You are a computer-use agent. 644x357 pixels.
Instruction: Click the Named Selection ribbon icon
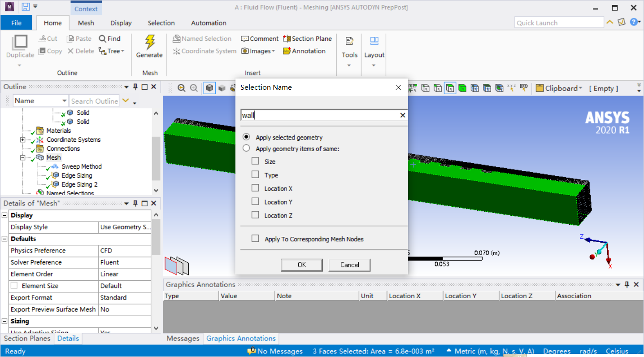point(177,39)
